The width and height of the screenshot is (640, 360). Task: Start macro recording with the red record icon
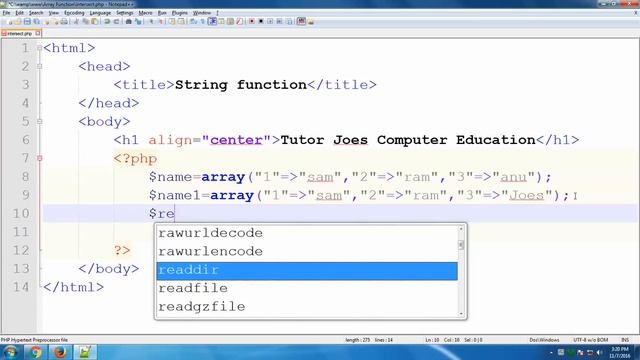click(x=252, y=21)
